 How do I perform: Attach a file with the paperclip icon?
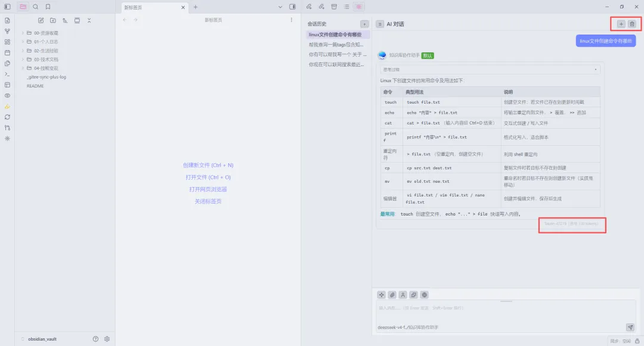[x=392, y=295]
